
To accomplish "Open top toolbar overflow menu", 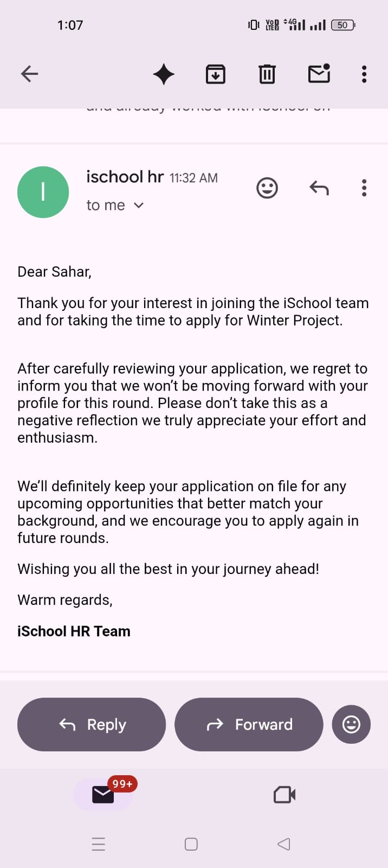I will pos(364,74).
